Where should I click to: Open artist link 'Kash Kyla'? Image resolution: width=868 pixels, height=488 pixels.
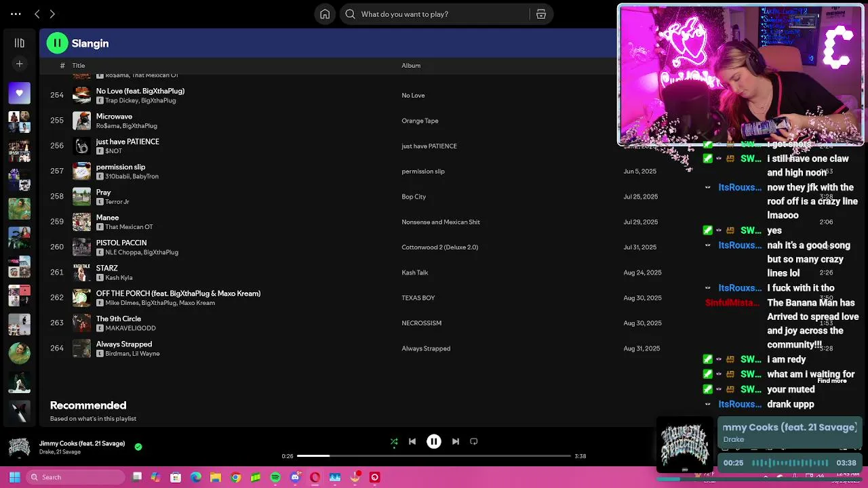[119, 277]
